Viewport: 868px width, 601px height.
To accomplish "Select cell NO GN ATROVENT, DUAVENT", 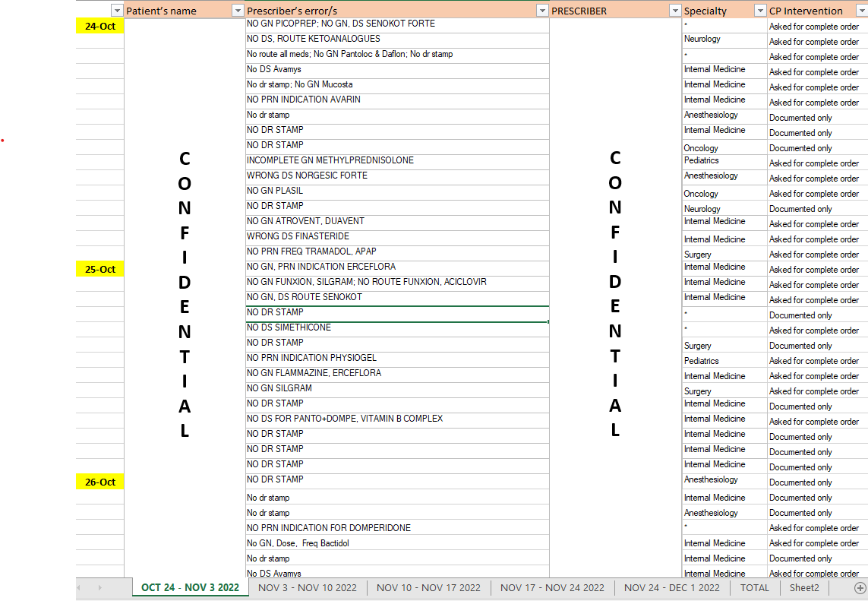I will point(397,223).
